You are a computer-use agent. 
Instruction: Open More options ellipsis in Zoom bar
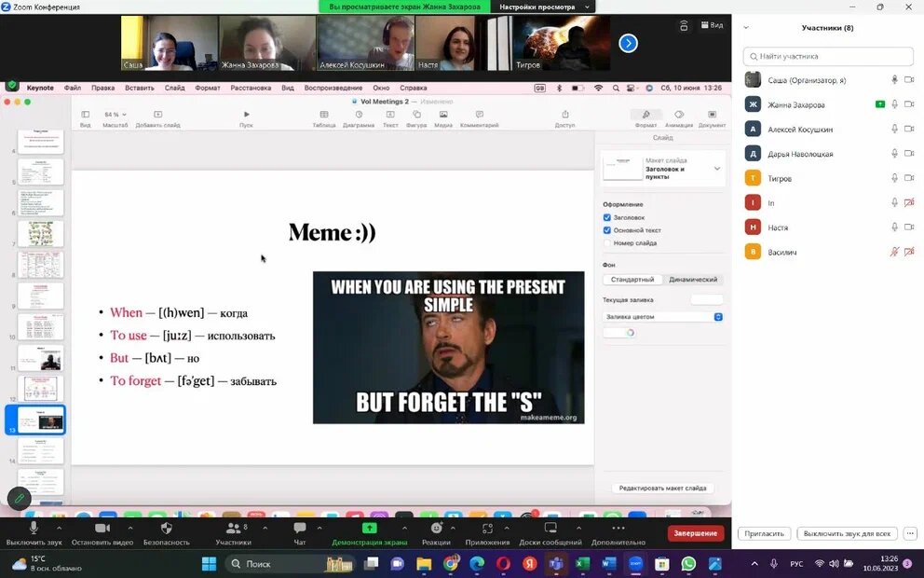(618, 528)
